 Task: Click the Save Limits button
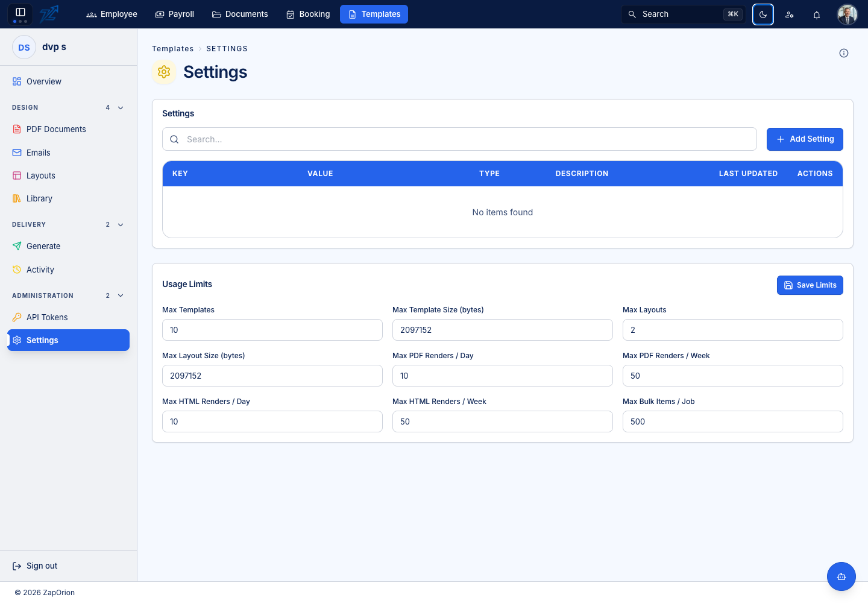pyautogui.click(x=810, y=285)
